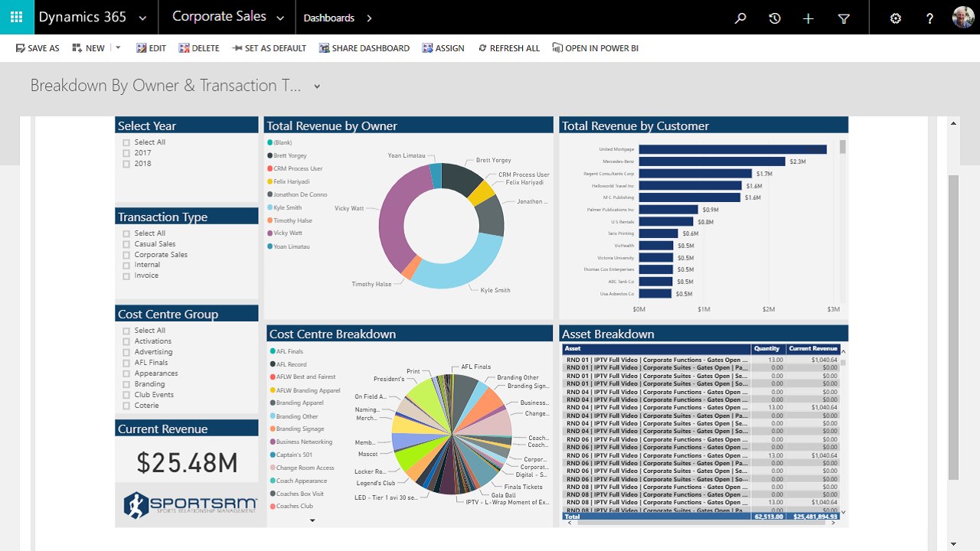The height and width of the screenshot is (551, 980).
Task: Click the Set As Default icon
Action: point(237,48)
